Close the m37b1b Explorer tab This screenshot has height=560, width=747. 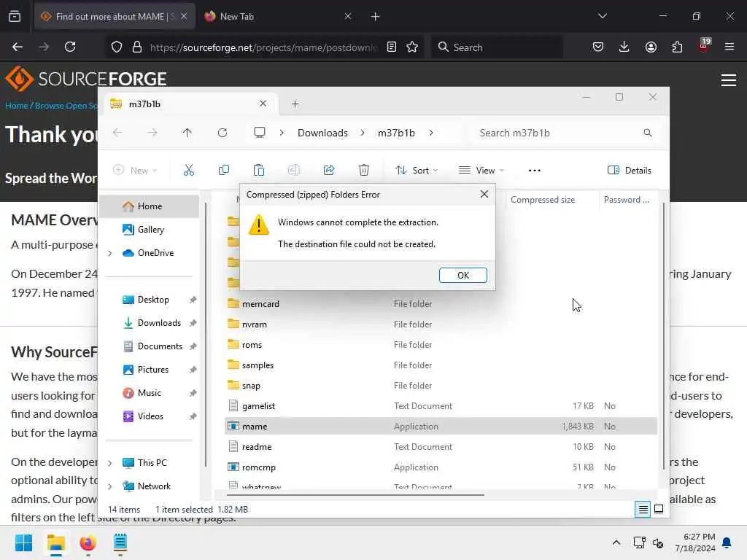point(263,104)
